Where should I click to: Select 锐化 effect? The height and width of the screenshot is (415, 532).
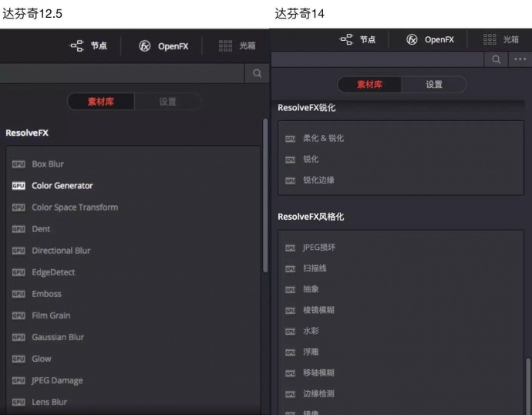(311, 159)
